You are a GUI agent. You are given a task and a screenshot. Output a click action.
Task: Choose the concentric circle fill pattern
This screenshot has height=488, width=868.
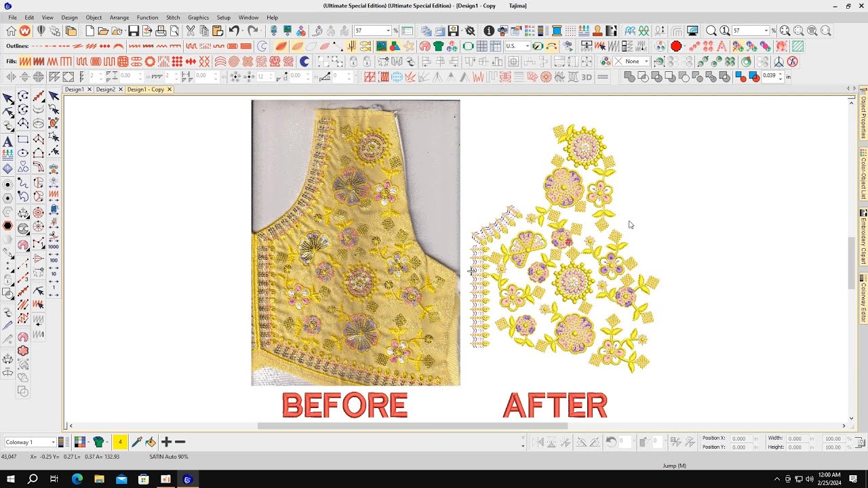coord(234,62)
